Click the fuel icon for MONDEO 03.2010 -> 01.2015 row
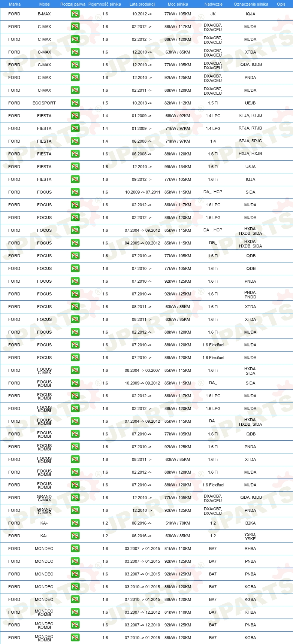This screenshot has width=293, height=644. coord(75,587)
